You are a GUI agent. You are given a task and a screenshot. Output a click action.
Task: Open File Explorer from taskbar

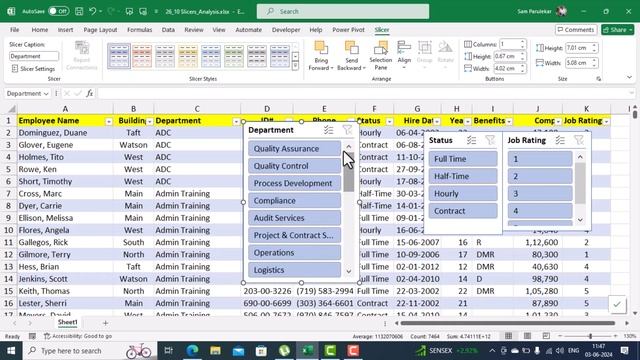pos(215,351)
